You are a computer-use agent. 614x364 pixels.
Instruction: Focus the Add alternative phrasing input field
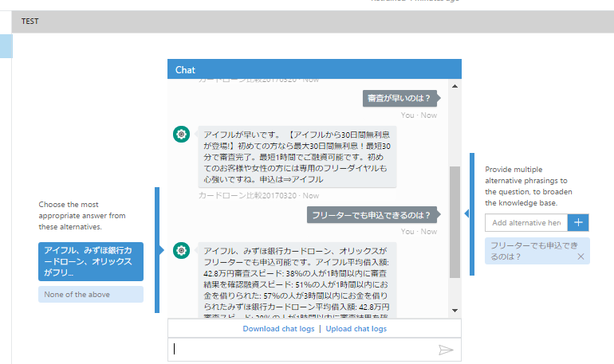pos(526,222)
